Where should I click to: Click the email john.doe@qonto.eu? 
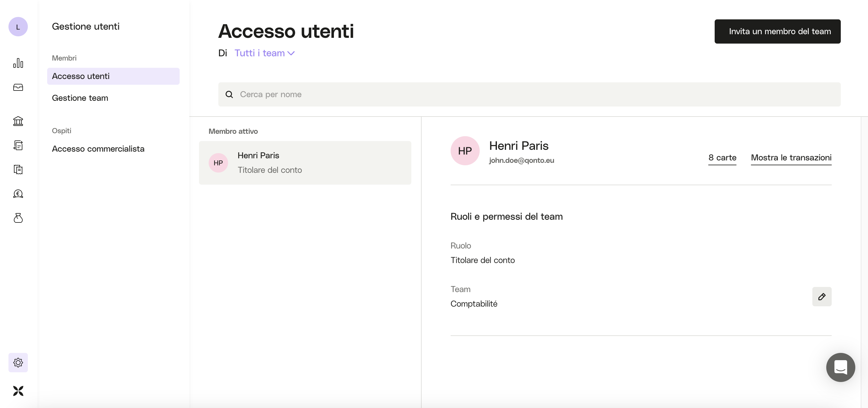(521, 160)
